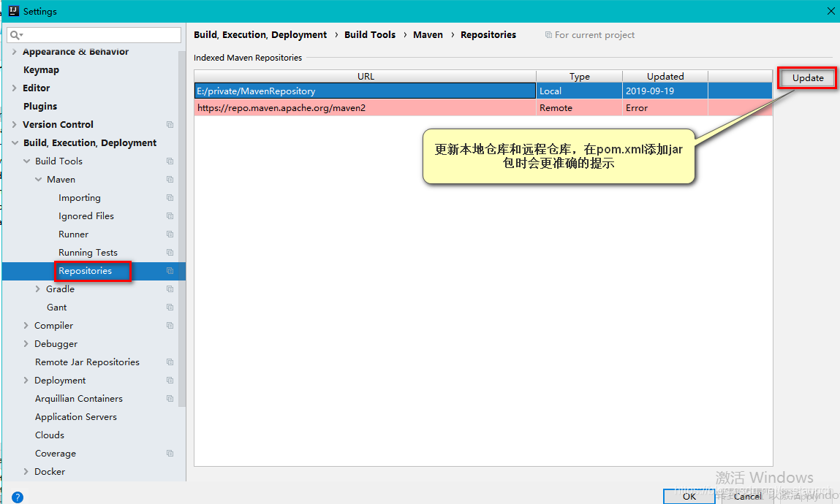Viewport: 840px width, 504px height.
Task: Click the Maven breadcrumb
Action: tap(428, 35)
